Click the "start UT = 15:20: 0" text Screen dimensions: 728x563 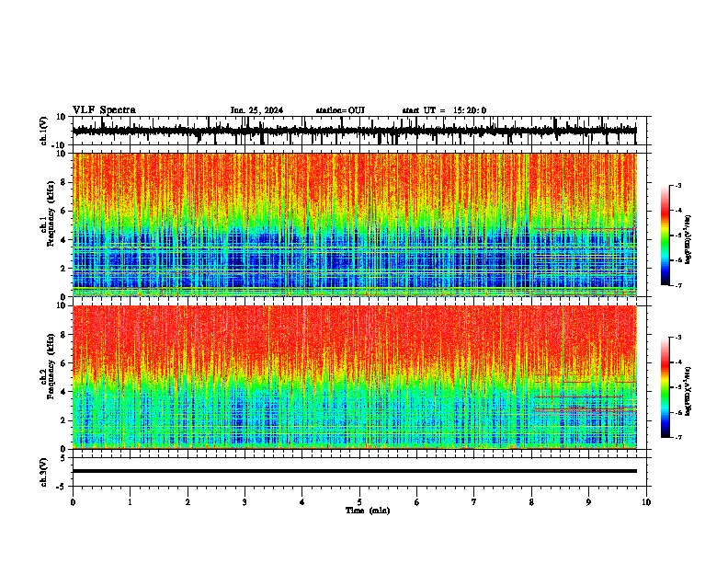pos(444,110)
